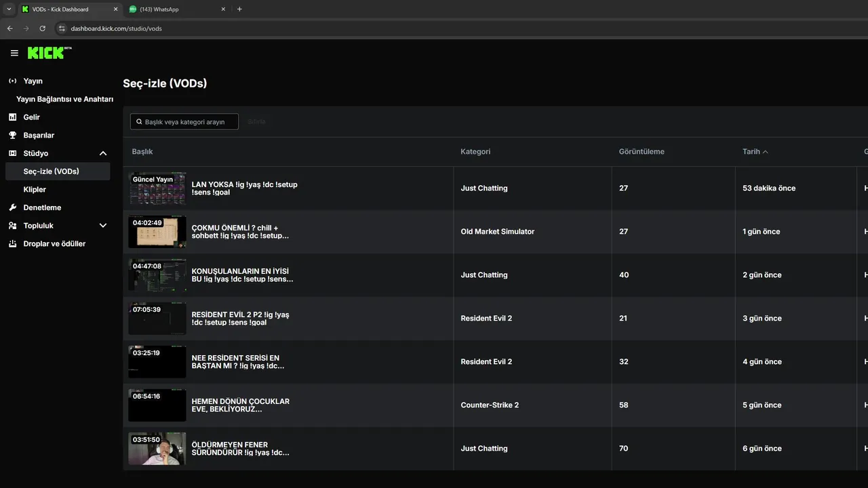
Task: Open Yayın Bağlantısı ve Anahtarı link
Action: 64,99
